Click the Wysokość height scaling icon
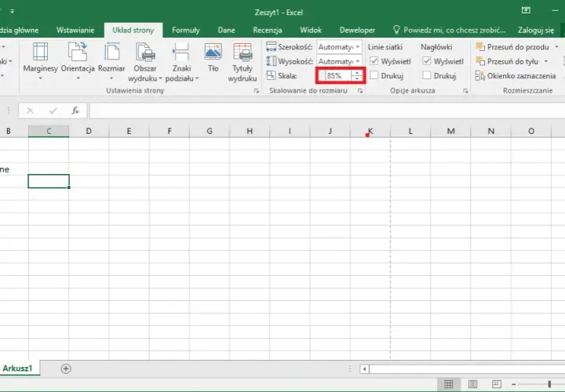The height and width of the screenshot is (392, 565). 271,61
